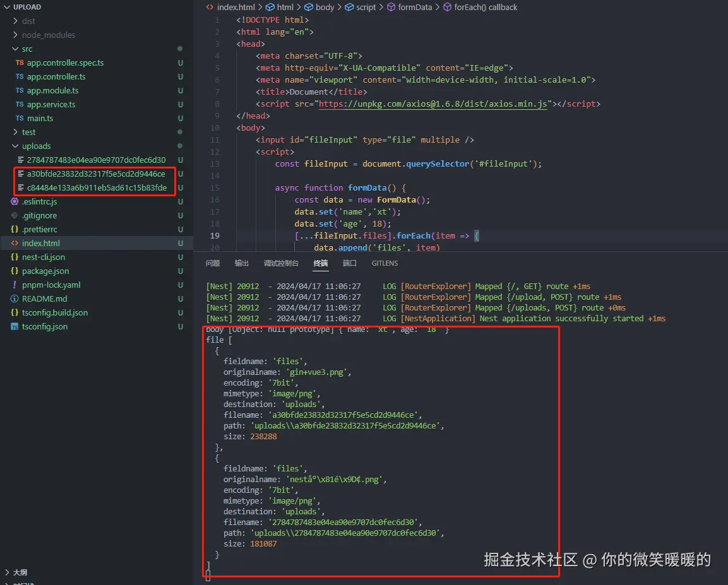This screenshot has height=585, width=728.
Task: Open the GITLENS panel tab
Action: pos(385,263)
